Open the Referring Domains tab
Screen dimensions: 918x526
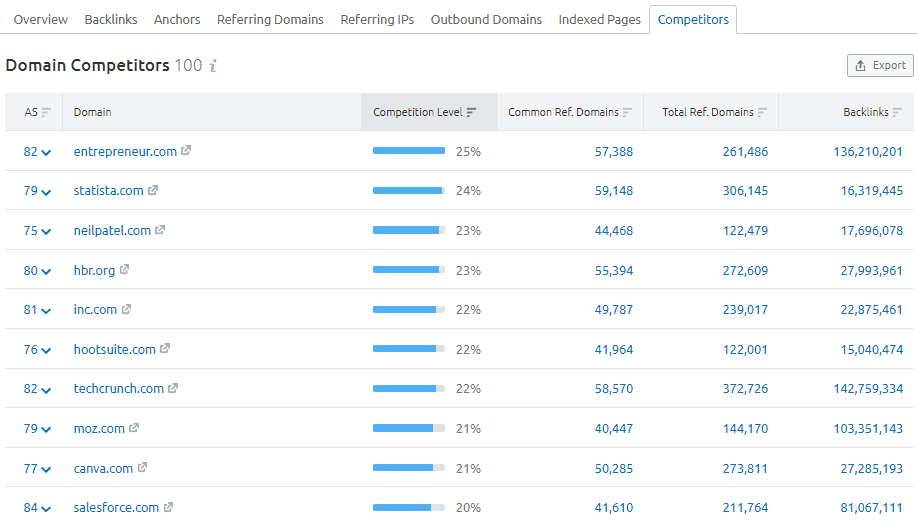click(270, 19)
